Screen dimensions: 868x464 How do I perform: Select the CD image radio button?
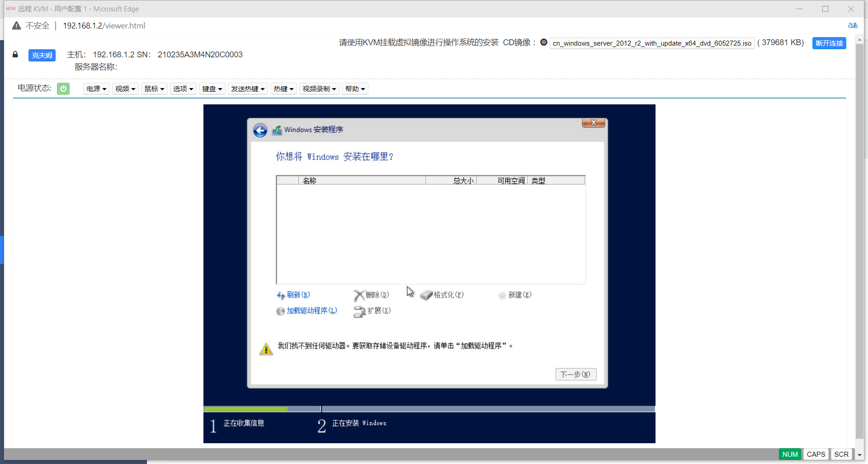point(544,42)
